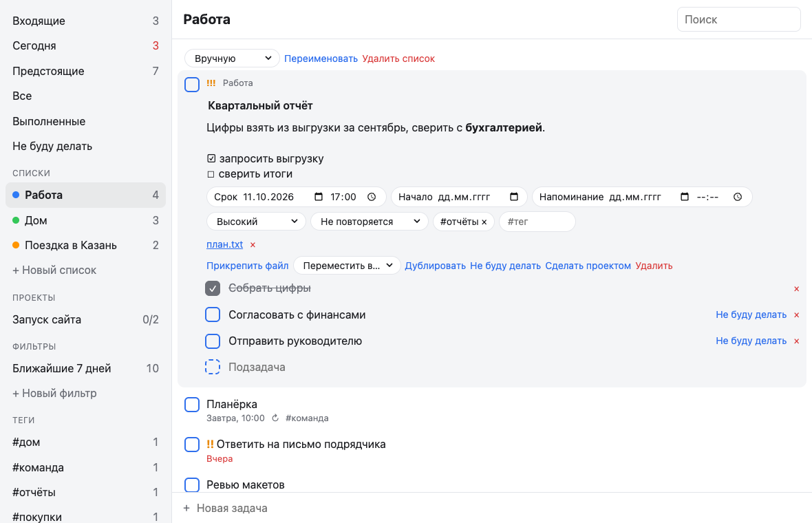Select the Дом list

85,221
